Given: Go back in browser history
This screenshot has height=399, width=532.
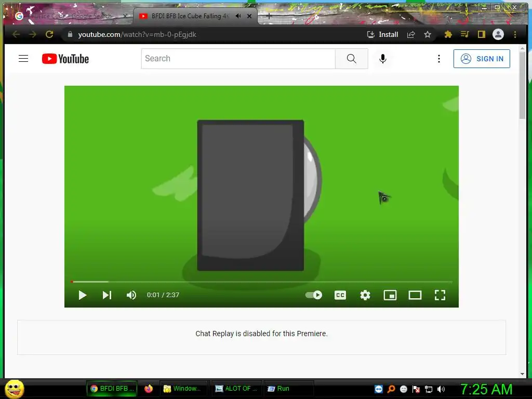Looking at the screenshot, I should [x=16, y=34].
